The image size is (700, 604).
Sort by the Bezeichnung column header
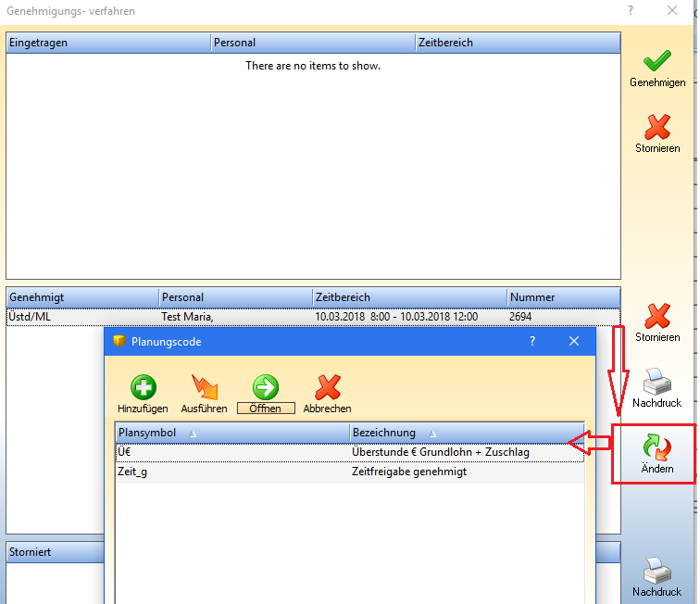[467, 433]
